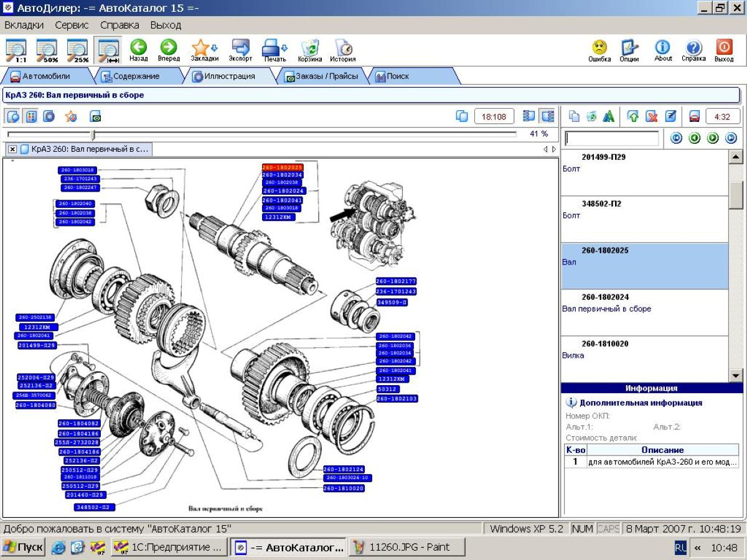Toggle the colored-dots labels button in illustration toolbar
The width and height of the screenshot is (747, 560).
(31, 116)
